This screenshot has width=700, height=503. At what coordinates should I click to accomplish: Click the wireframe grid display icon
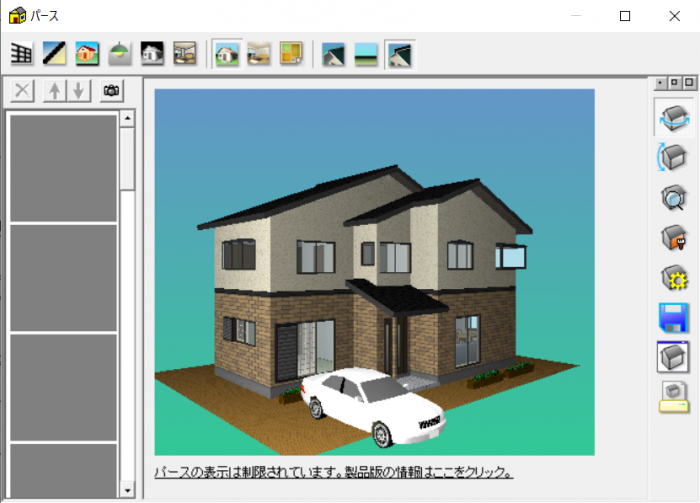point(21,54)
